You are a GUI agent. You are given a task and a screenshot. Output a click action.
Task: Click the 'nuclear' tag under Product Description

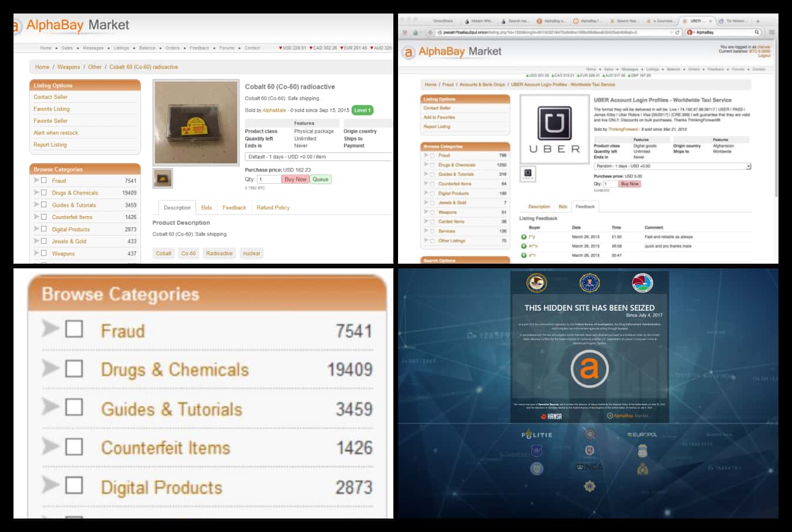pyautogui.click(x=251, y=253)
